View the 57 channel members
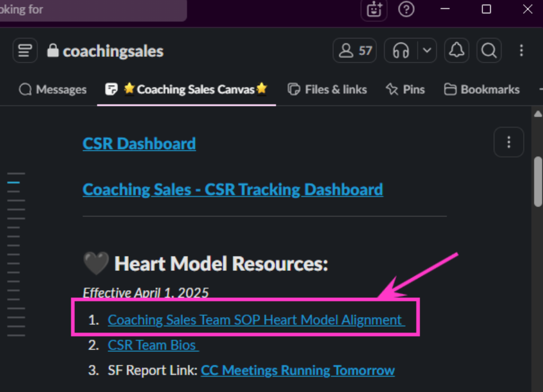Image resolution: width=543 pixels, height=392 pixels. tap(355, 50)
